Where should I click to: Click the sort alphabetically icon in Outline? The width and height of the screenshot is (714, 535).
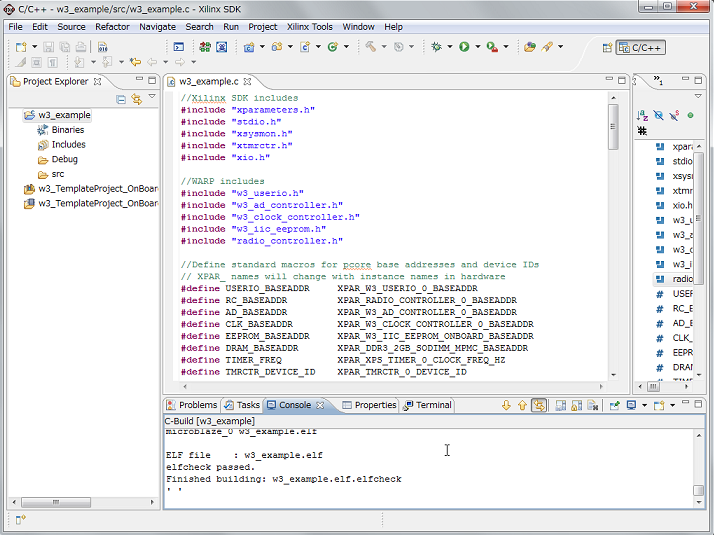643,116
